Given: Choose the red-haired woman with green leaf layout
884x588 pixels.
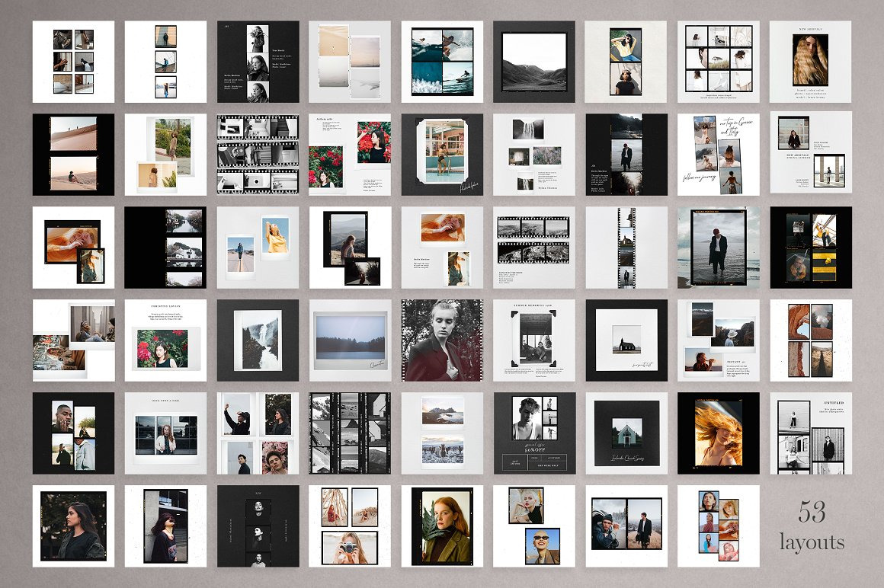Looking at the screenshot, I should 442,526.
